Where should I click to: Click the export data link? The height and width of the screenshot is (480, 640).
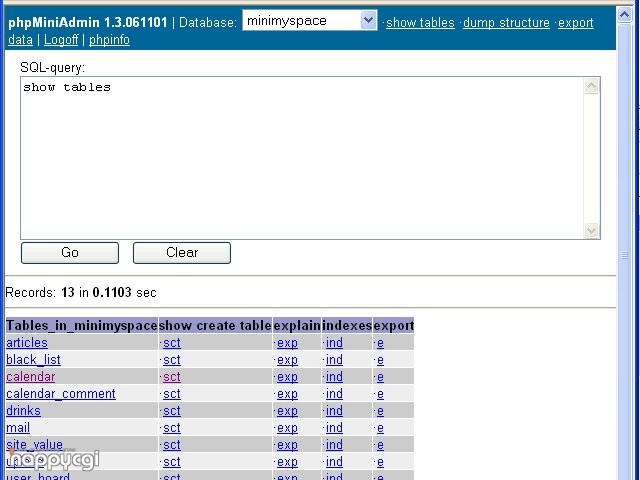[x=576, y=23]
